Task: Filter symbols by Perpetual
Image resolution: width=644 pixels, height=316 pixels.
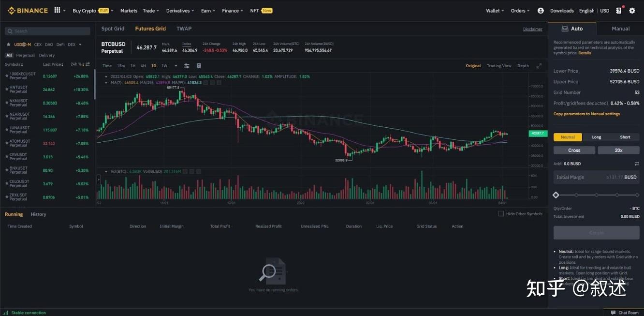Action: coord(26,55)
